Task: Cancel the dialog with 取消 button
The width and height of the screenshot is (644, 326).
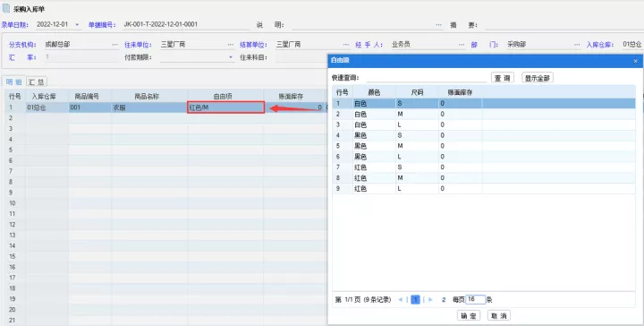Action: click(499, 315)
